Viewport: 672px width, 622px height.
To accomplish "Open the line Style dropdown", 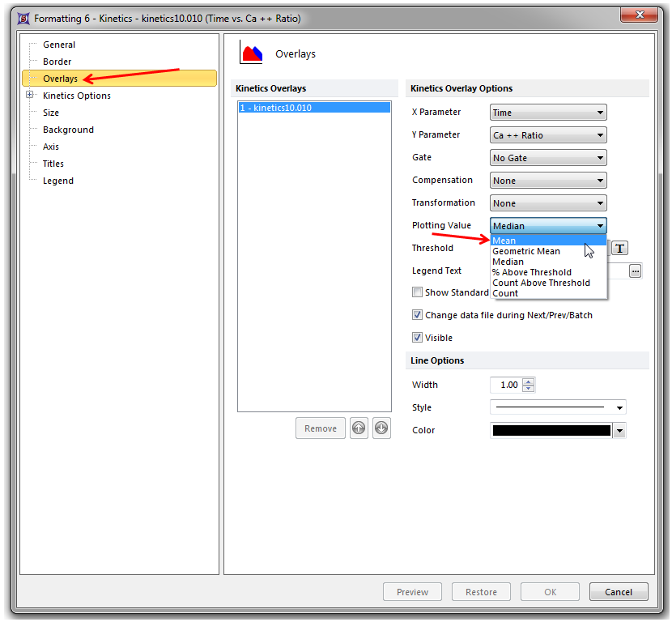I will (x=558, y=407).
